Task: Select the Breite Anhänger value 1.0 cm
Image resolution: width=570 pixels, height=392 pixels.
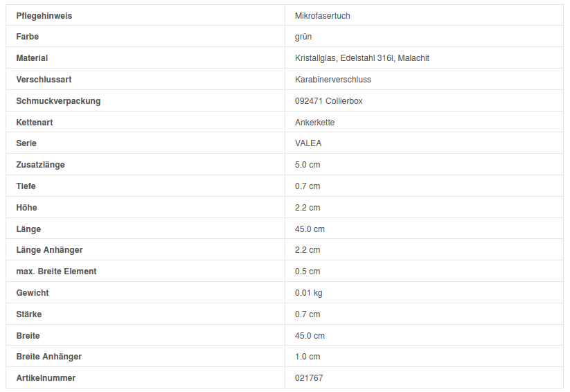Action: 308,357
